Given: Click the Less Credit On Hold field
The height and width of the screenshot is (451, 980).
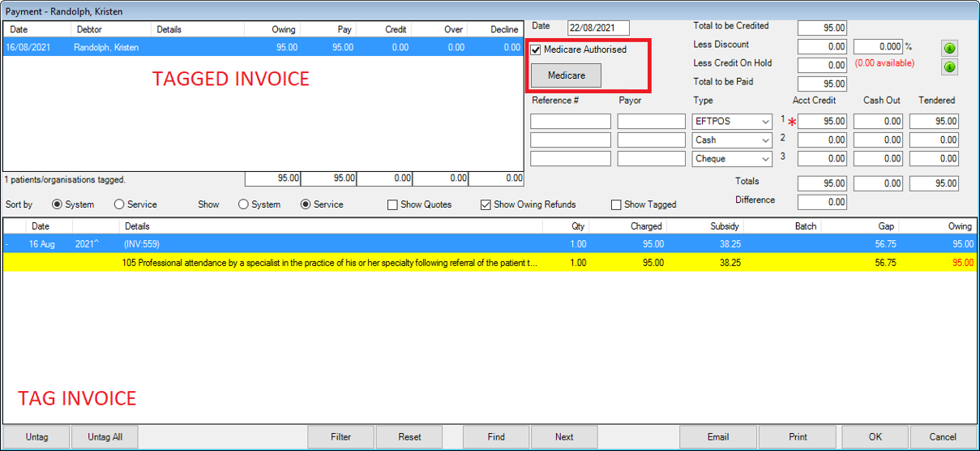Looking at the screenshot, I should pos(822,65).
